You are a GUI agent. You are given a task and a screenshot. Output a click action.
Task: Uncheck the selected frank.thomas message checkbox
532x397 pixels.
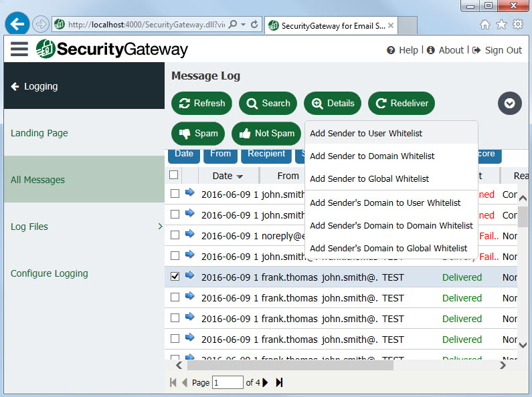coord(175,276)
